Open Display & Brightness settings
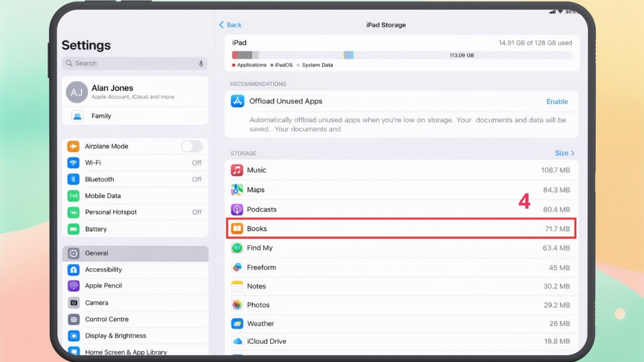This screenshot has height=362, width=644. (115, 335)
